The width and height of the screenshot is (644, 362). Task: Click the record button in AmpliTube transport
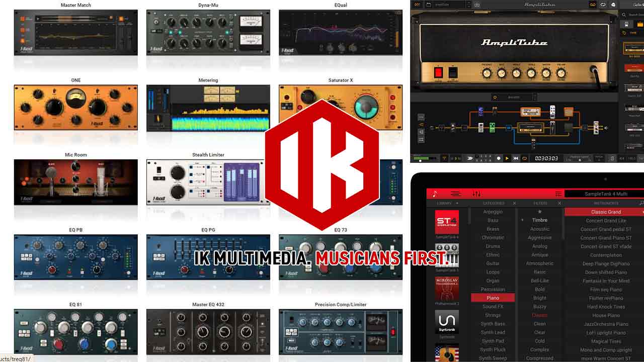[498, 158]
